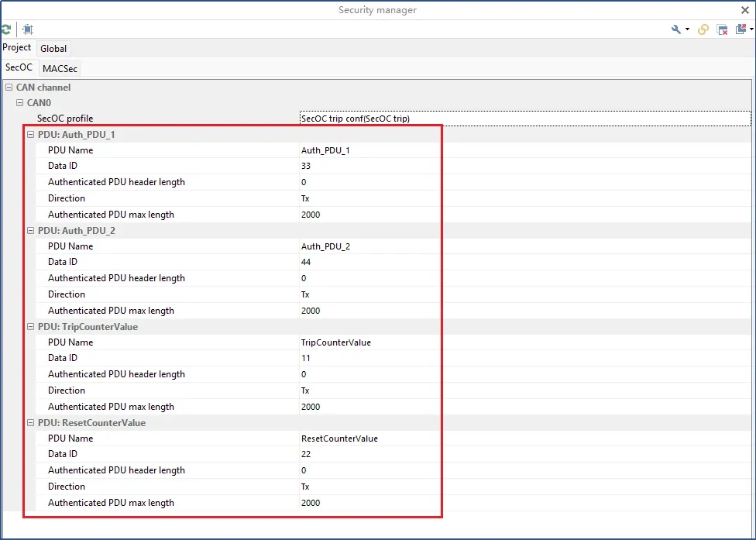Click the green refresh icon in the toolbar
Viewport: 756px width, 540px height.
coord(5,29)
